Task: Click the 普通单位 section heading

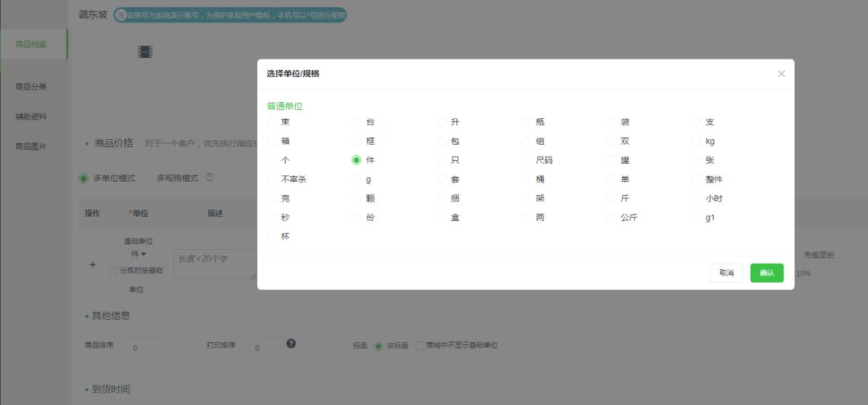Action: [285, 106]
